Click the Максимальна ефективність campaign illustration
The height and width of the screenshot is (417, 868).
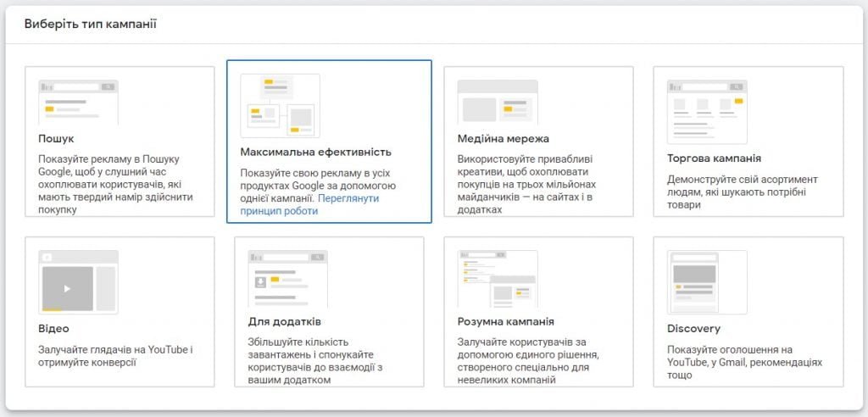[x=280, y=105]
